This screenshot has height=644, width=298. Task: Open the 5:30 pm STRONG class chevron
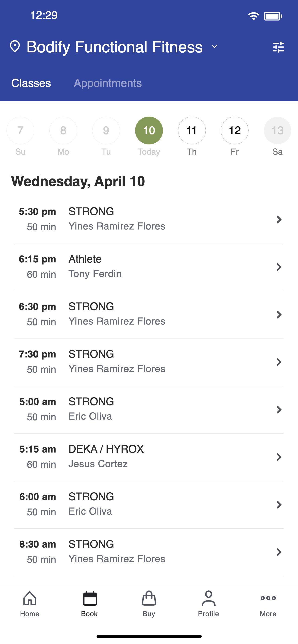(279, 219)
